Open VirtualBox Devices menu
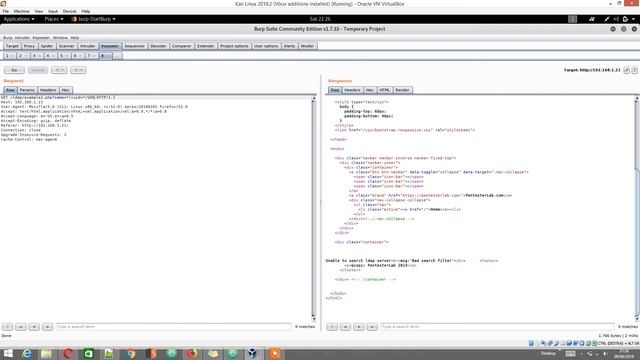This screenshot has height=360, width=640. coord(69,11)
